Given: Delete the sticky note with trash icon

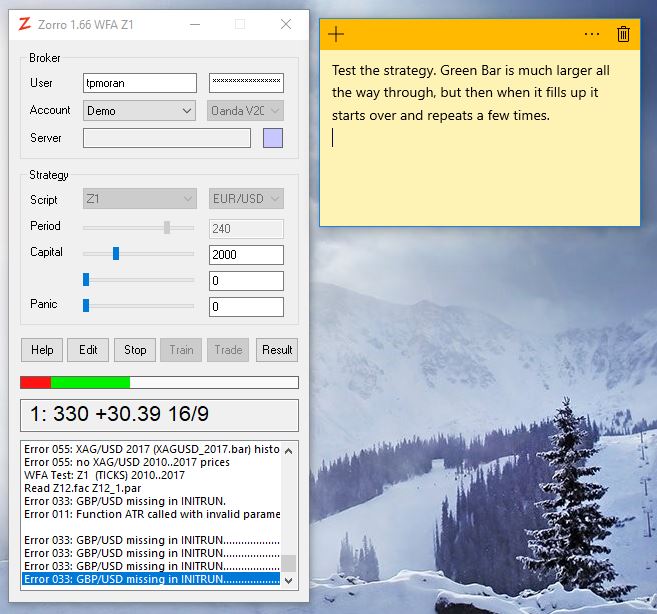Looking at the screenshot, I should (623, 34).
